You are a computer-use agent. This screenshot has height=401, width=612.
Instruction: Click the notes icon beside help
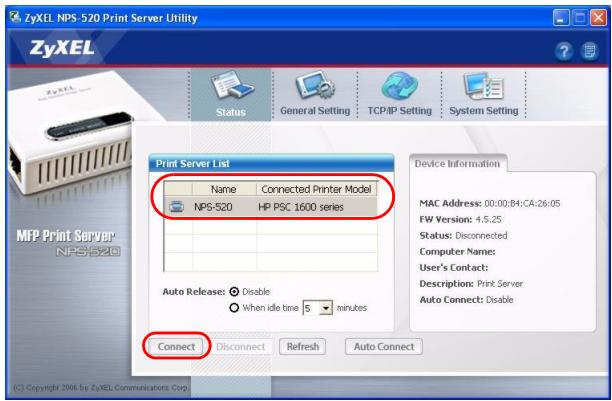[x=589, y=51]
